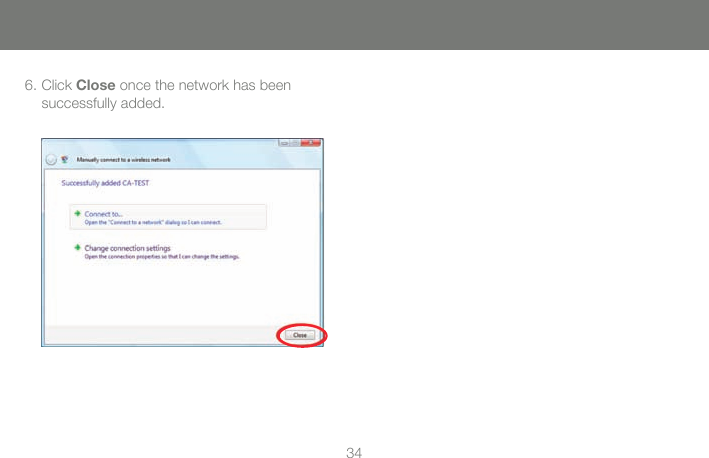
Task: Click the round back arrow in the wizard header
Action: (x=51, y=160)
